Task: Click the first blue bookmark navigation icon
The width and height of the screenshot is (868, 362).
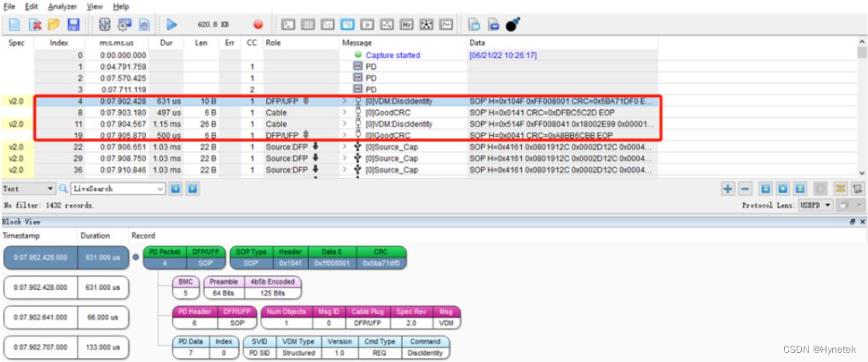Action: pyautogui.click(x=765, y=189)
